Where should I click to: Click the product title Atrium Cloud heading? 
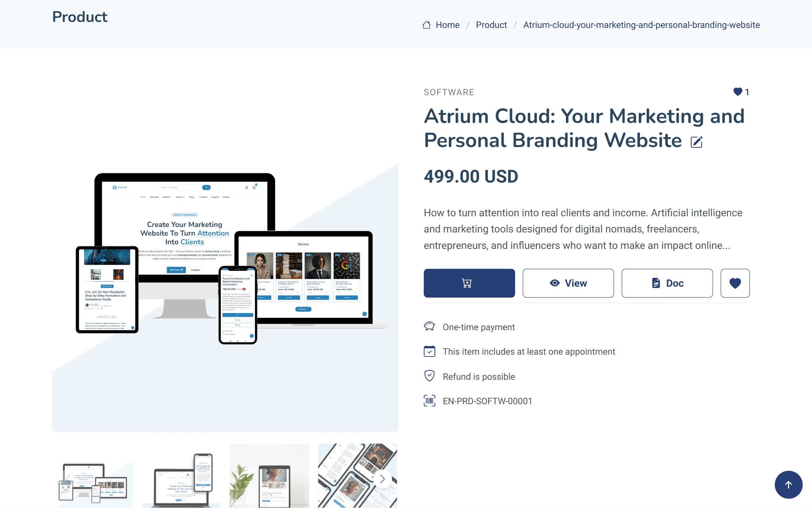point(584,128)
